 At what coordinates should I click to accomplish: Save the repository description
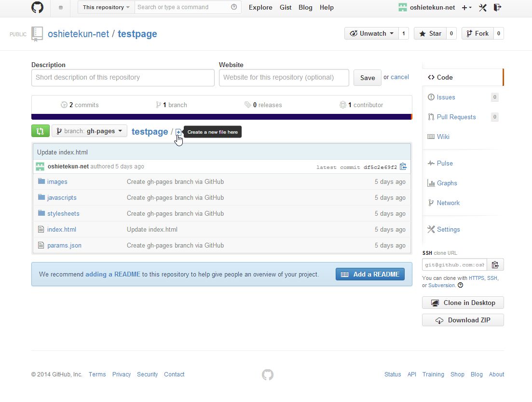[368, 78]
